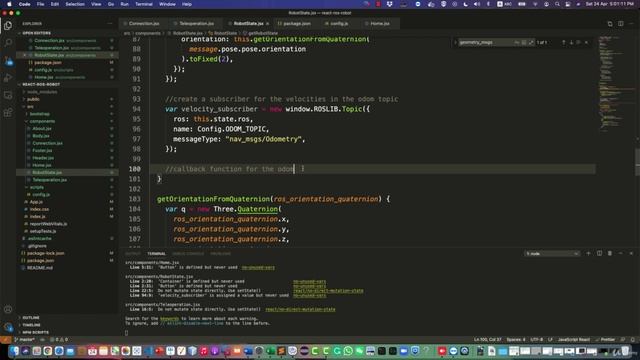Open the Extensions view in activity bar
This screenshot has height=360, width=640.
point(8,113)
